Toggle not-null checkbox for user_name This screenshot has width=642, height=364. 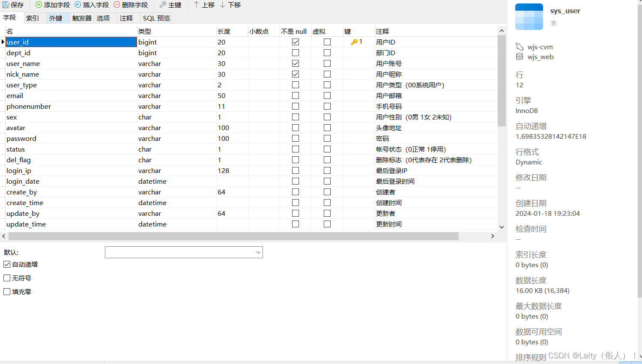coord(296,63)
